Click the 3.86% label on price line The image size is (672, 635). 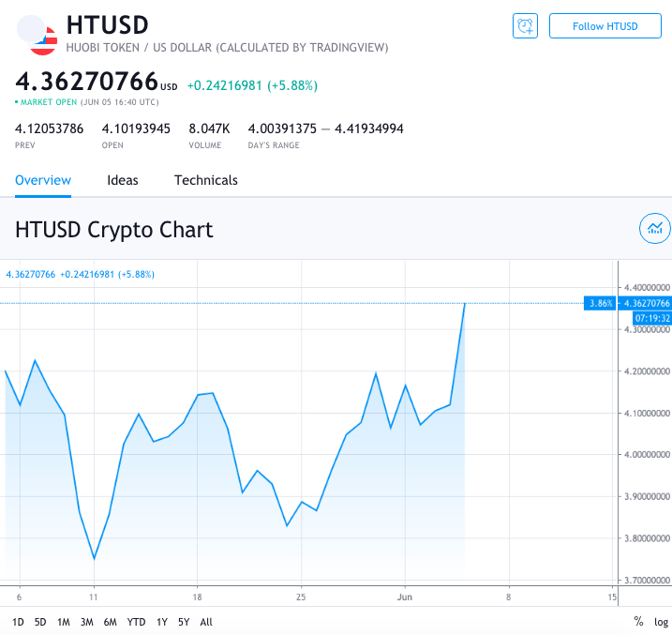tap(600, 304)
